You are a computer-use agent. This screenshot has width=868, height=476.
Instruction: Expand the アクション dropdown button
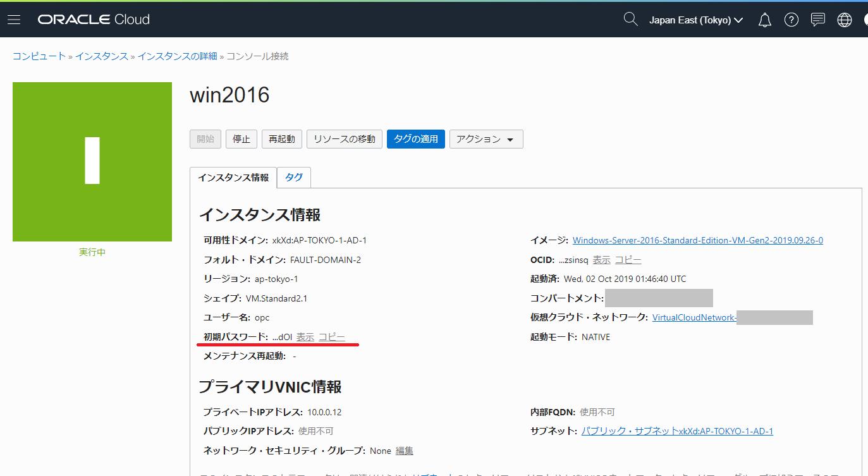[x=486, y=139]
